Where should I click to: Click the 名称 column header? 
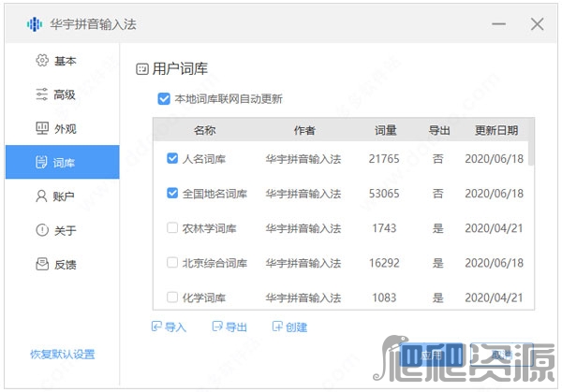[204, 130]
